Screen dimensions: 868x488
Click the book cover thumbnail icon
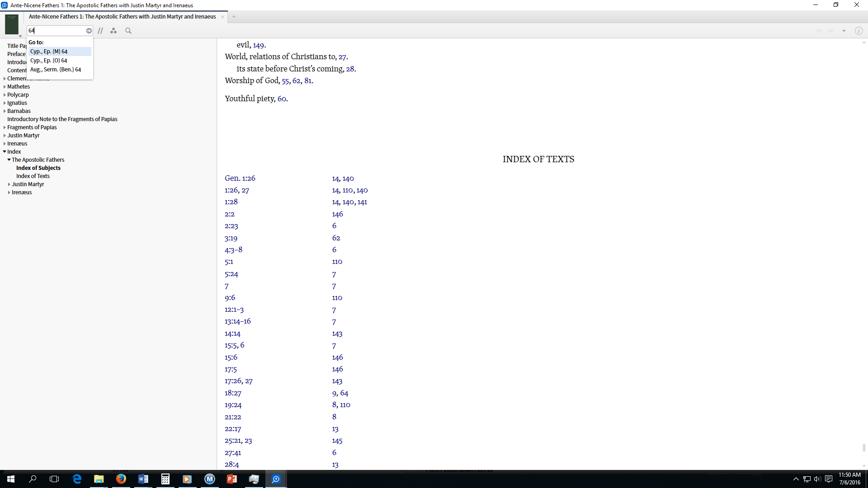(12, 24)
